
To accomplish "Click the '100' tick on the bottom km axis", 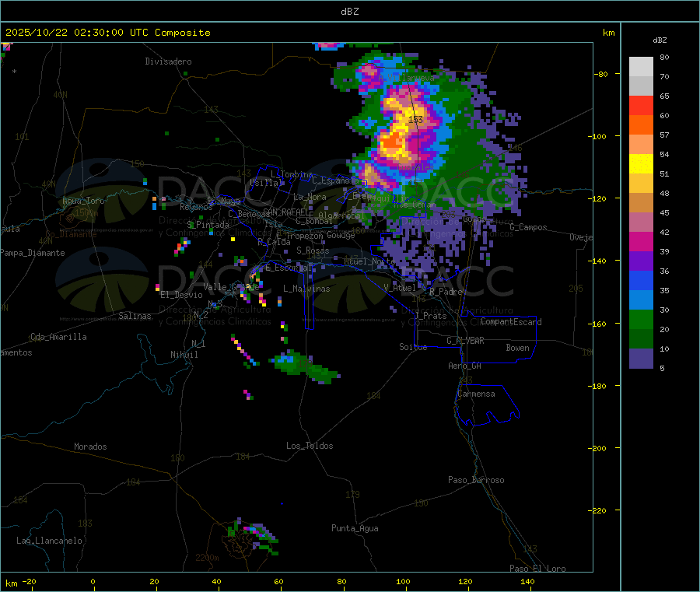I will [403, 581].
